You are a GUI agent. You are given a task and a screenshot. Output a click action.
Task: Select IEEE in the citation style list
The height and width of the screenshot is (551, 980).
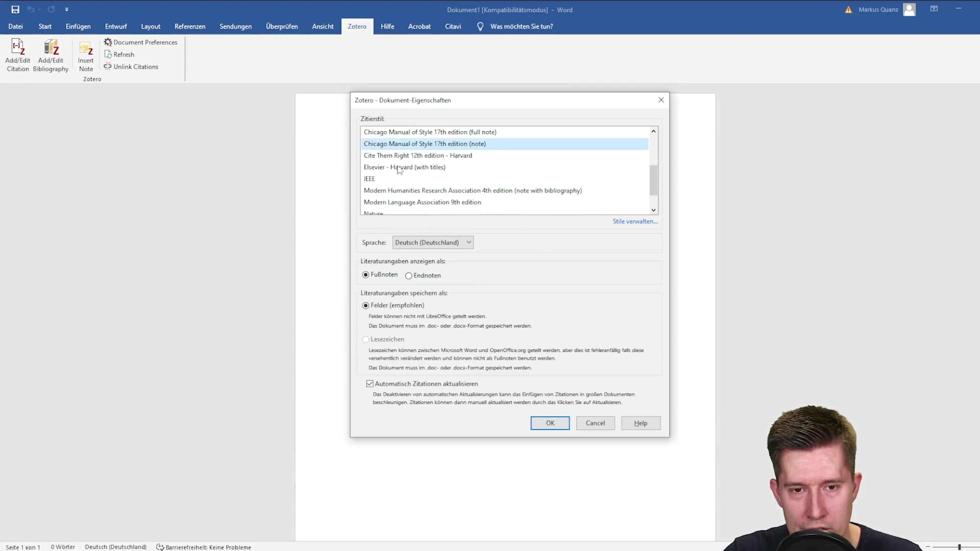[369, 179]
